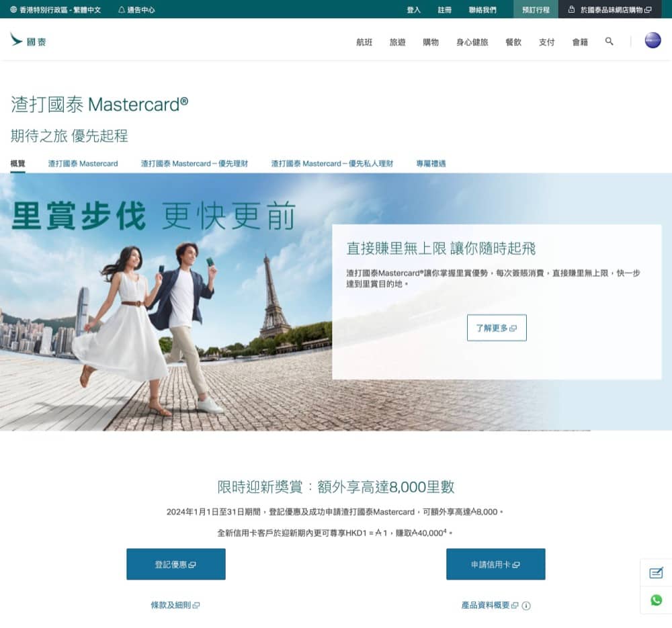672x628 pixels.
Task: Open the 條款及細則 link
Action: [175, 605]
